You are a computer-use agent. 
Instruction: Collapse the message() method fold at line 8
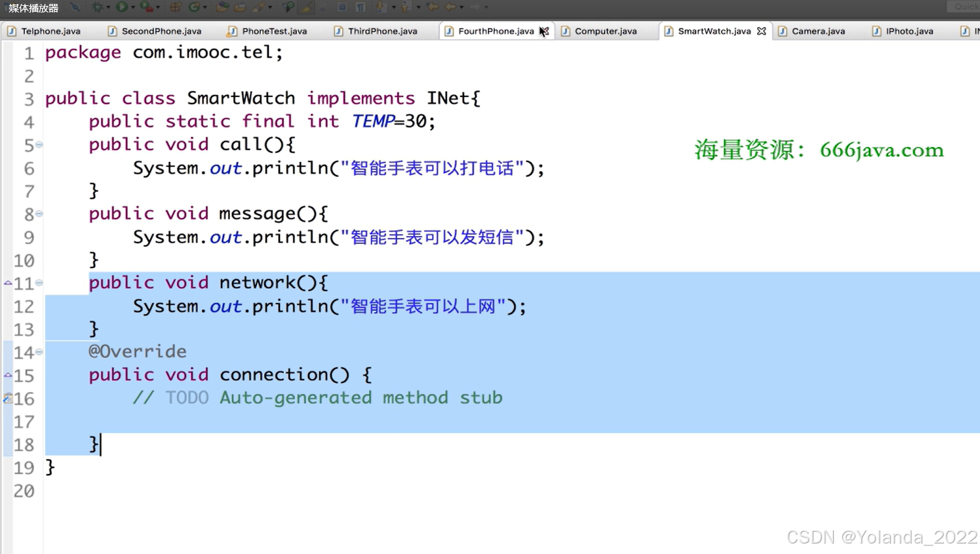[x=39, y=214]
